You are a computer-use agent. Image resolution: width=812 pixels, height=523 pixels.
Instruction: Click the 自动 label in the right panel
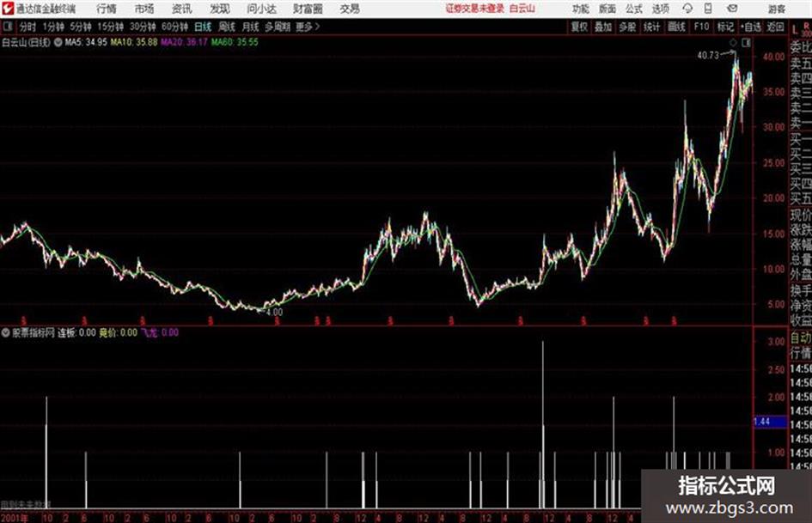[801, 338]
